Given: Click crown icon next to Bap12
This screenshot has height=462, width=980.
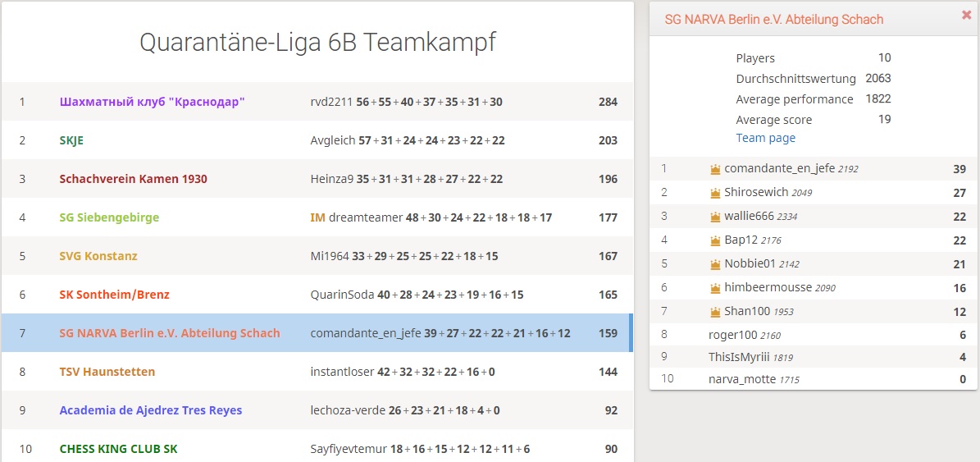Looking at the screenshot, I should pyautogui.click(x=715, y=240).
